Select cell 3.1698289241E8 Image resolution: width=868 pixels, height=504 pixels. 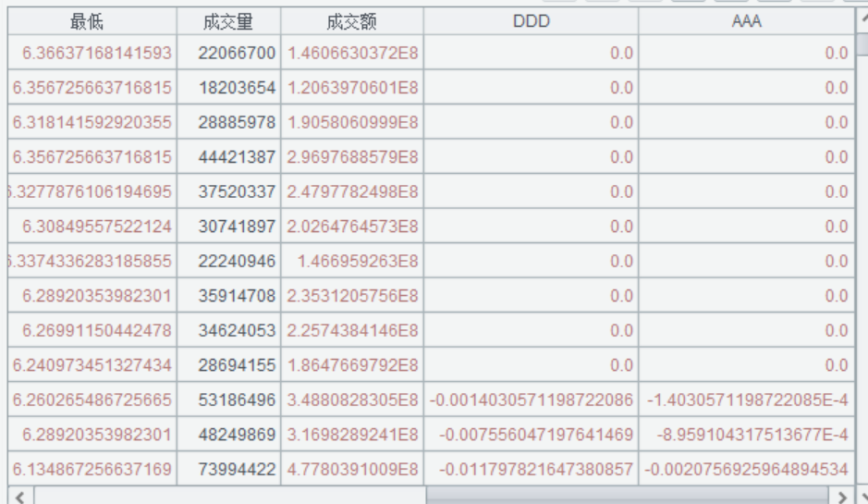(x=352, y=435)
